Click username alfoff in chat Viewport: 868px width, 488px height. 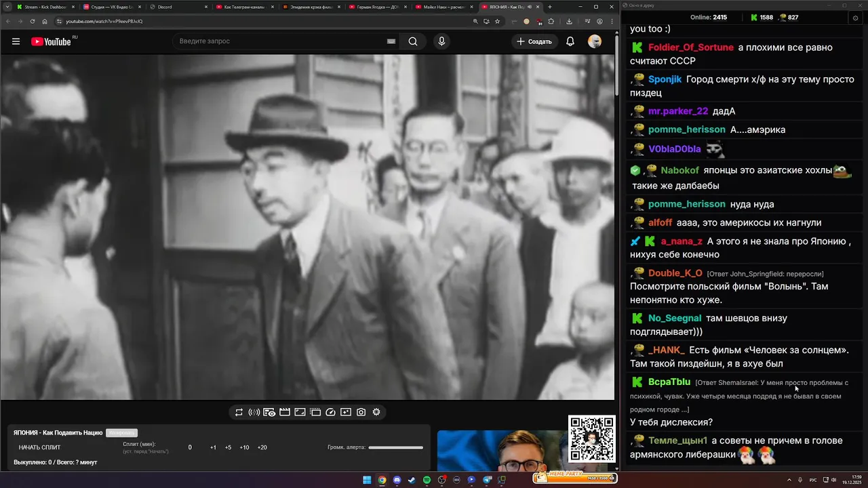click(x=660, y=222)
